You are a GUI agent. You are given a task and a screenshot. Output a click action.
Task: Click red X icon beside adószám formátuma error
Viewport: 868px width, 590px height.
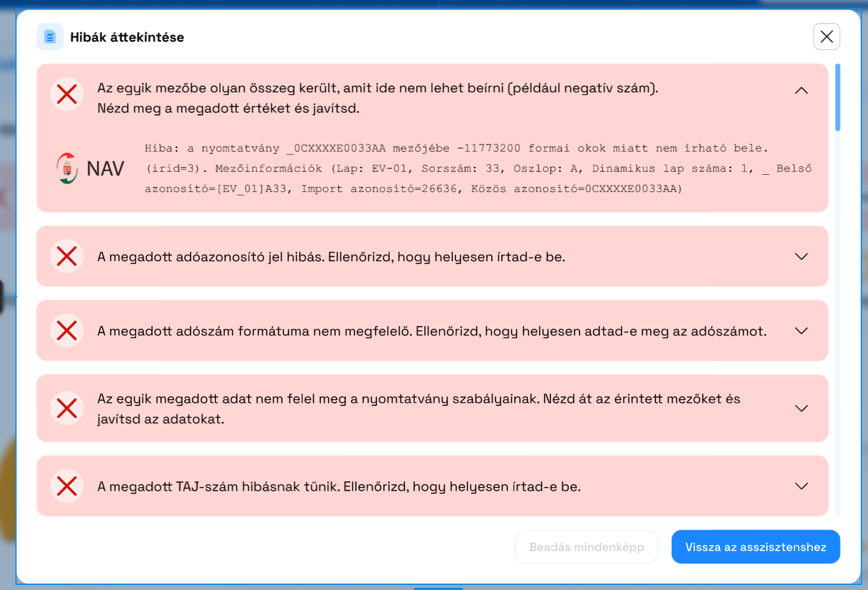(67, 331)
